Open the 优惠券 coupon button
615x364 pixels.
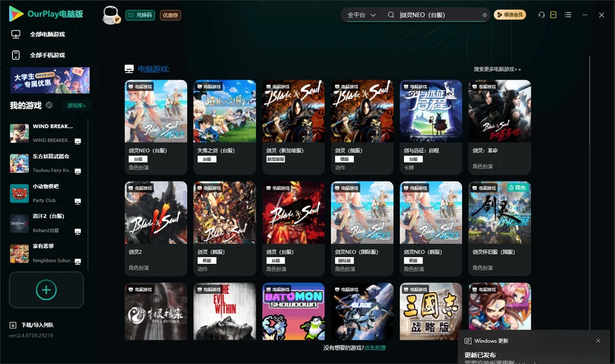point(170,15)
